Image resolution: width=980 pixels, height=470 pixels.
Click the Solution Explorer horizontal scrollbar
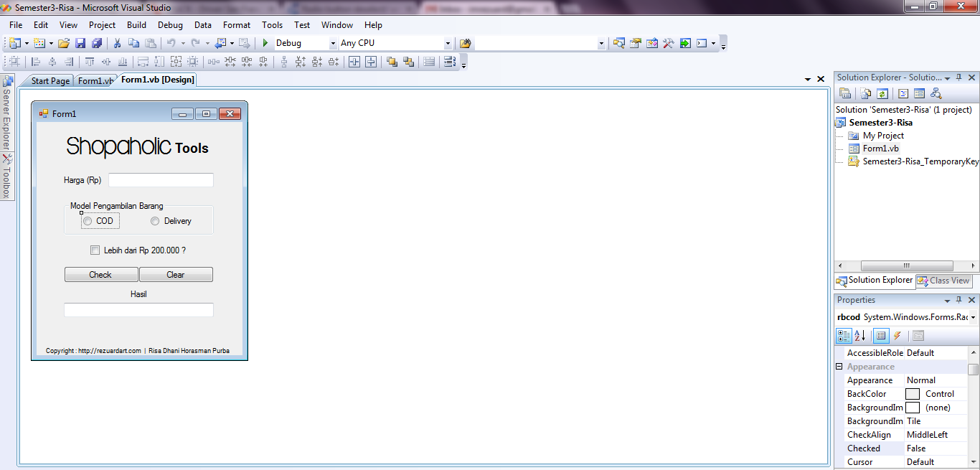click(x=908, y=265)
